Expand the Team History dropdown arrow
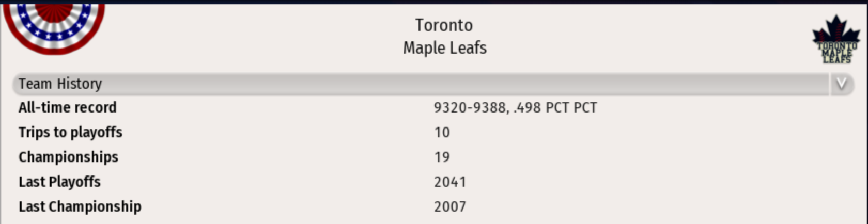This screenshot has width=868, height=224. click(x=841, y=84)
